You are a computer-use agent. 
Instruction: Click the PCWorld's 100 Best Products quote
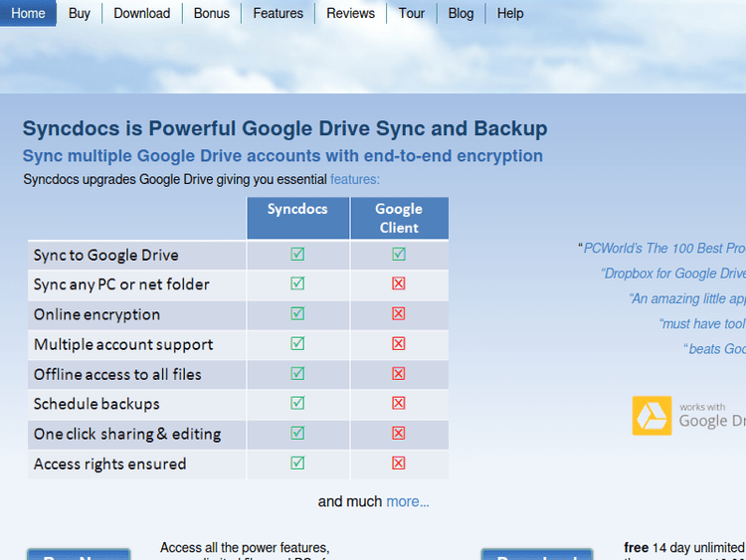tap(662, 249)
